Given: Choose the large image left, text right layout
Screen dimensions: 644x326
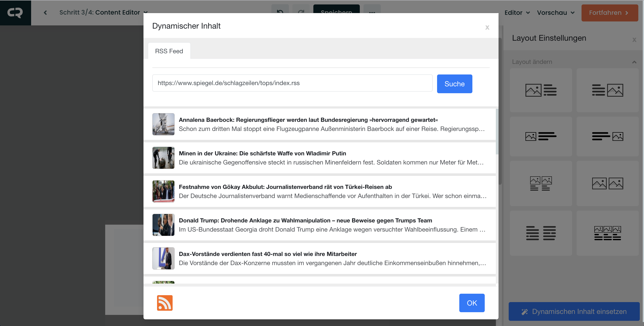Looking at the screenshot, I should coord(541,90).
